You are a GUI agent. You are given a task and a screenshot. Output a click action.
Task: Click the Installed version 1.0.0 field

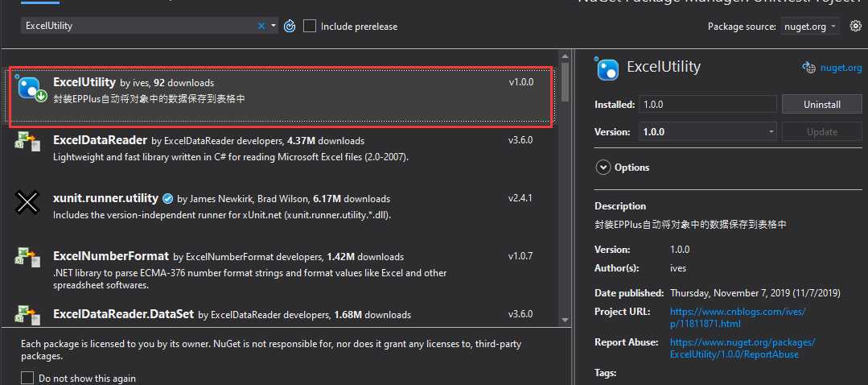(x=707, y=104)
